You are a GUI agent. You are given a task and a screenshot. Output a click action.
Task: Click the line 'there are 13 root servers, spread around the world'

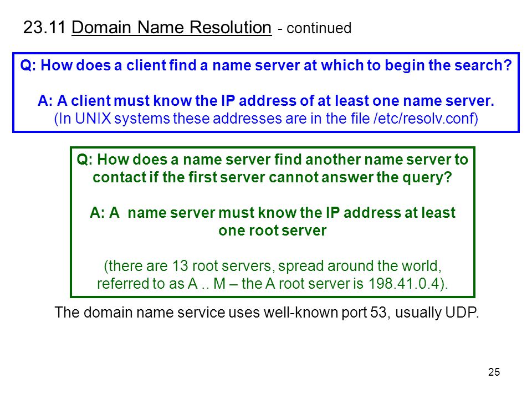pos(273,266)
